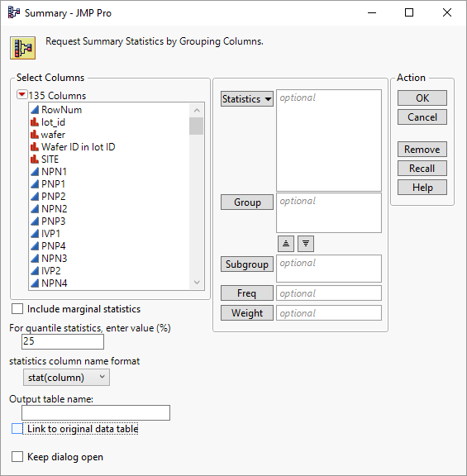Click the lot_id nominal column icon

[x=35, y=122]
